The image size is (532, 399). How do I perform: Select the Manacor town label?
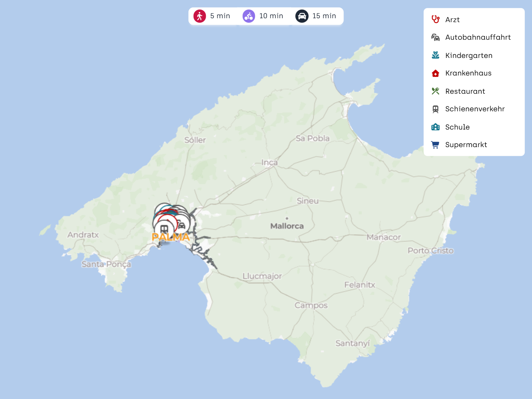coord(383,237)
